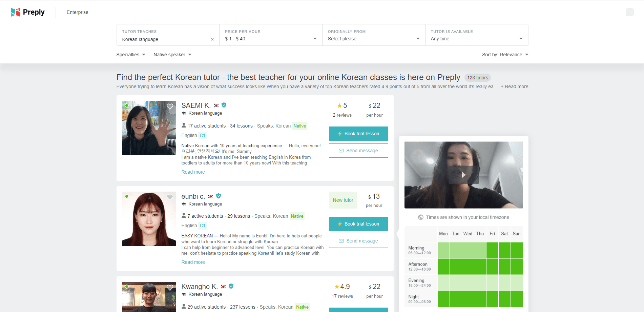Select Sunday evening availability cell
Image resolution: width=644 pixels, height=312 pixels.
(x=517, y=283)
